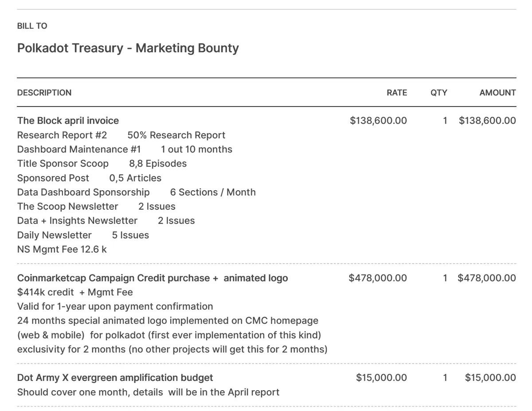Screen dimensions: 532x411
Task: Click '2 Issues' beside Data + Insights Newsletter
Action: click(x=176, y=220)
